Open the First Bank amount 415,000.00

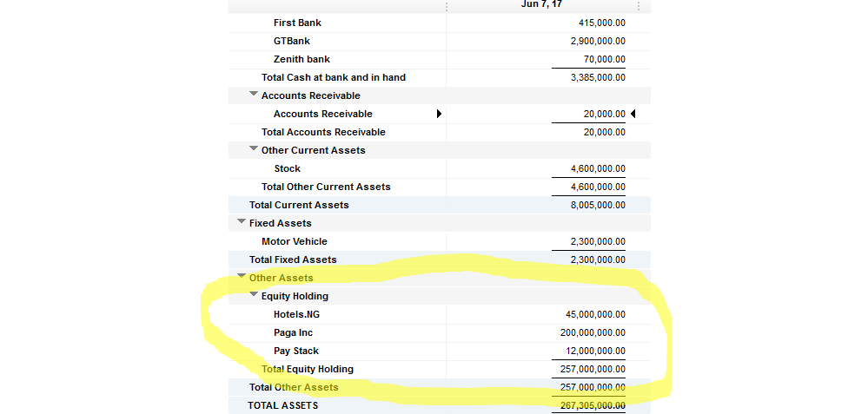(602, 23)
